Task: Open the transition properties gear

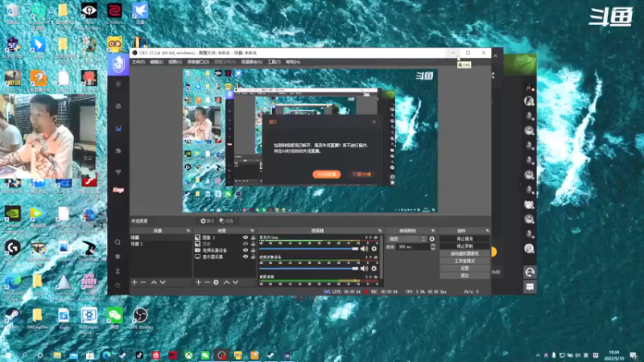Action: coord(431,239)
